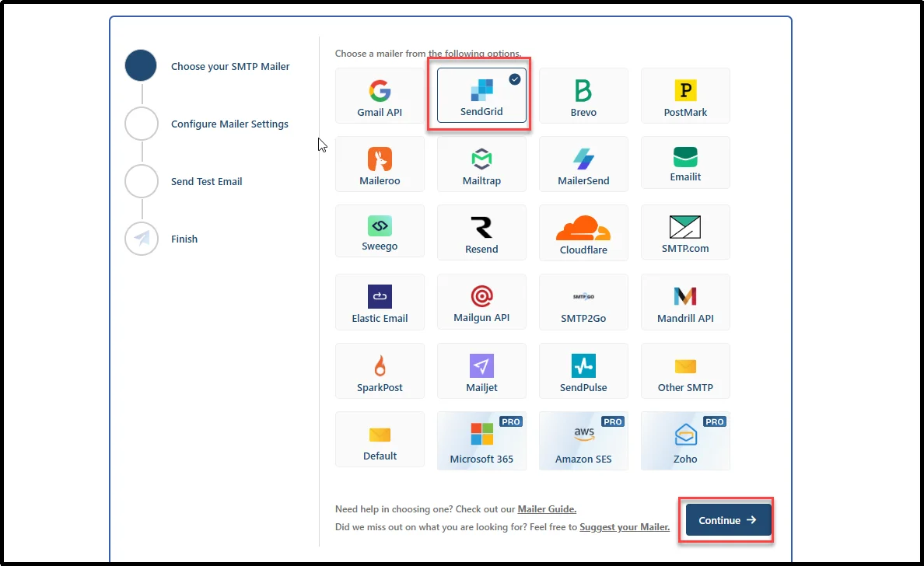Select the Resend mailer icon
Image resolution: width=924 pixels, height=566 pixels.
coord(481,227)
